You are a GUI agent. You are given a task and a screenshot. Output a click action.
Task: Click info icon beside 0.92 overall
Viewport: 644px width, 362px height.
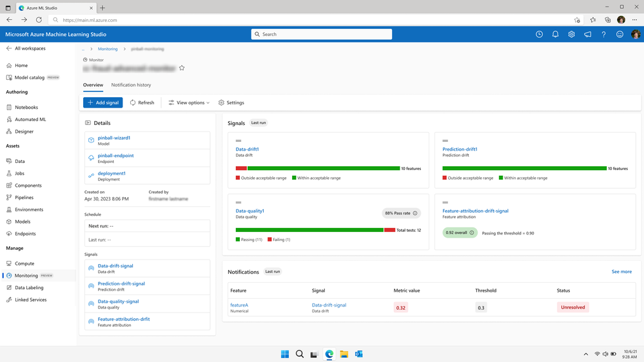coord(471,233)
